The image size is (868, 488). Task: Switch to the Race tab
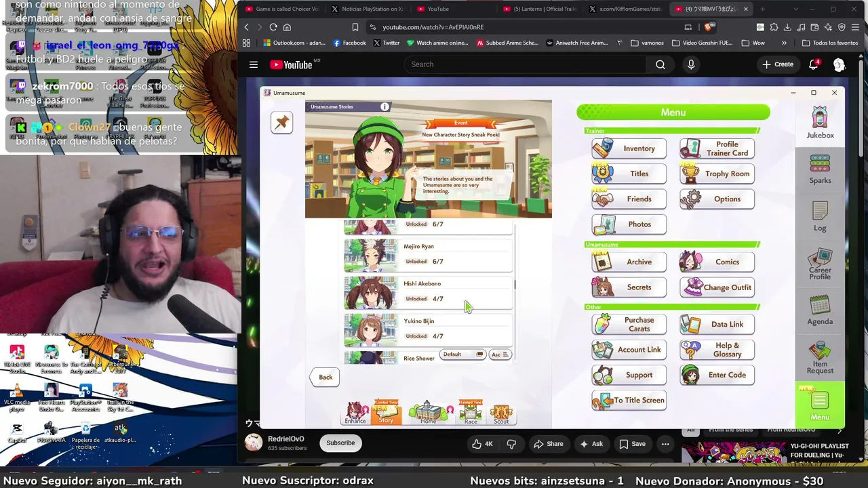(x=471, y=413)
